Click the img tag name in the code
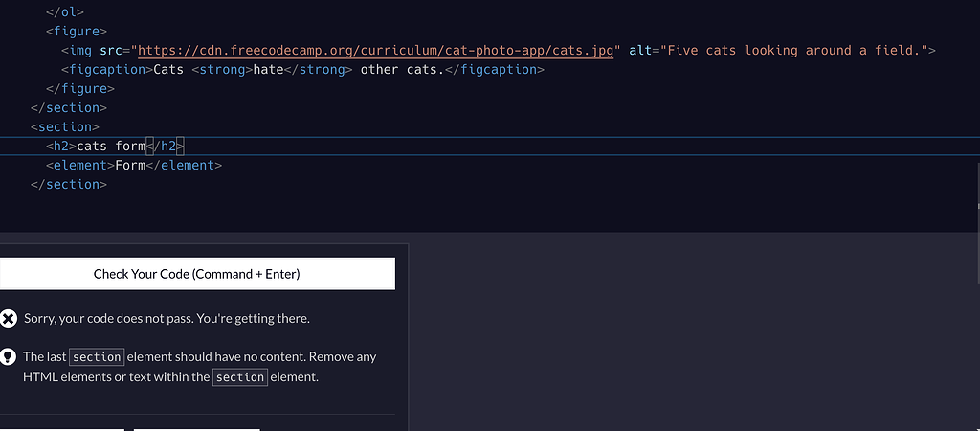Viewport: 980px width, 431px height. tap(80, 51)
